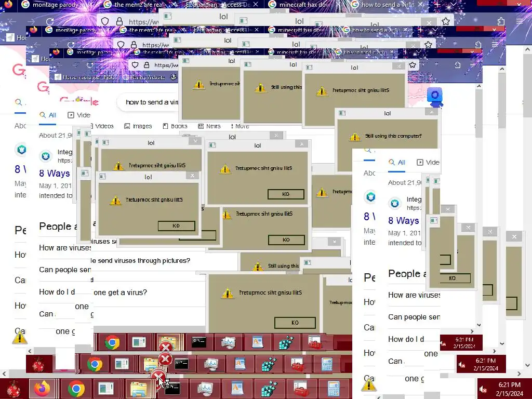Viewport: 532px width, 399px height.
Task: Select the 'minecraft hax dow' tab in the outermost Firefox window
Action: [x=303, y=5]
